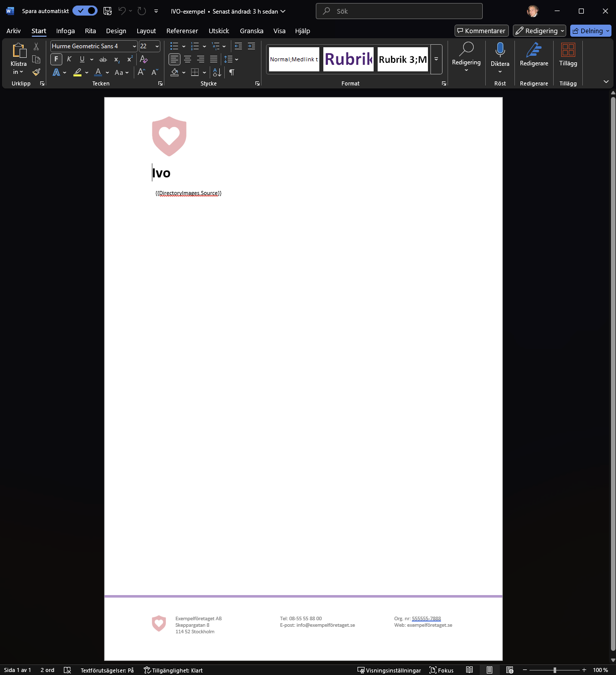Switch to Web layout view

(509, 670)
